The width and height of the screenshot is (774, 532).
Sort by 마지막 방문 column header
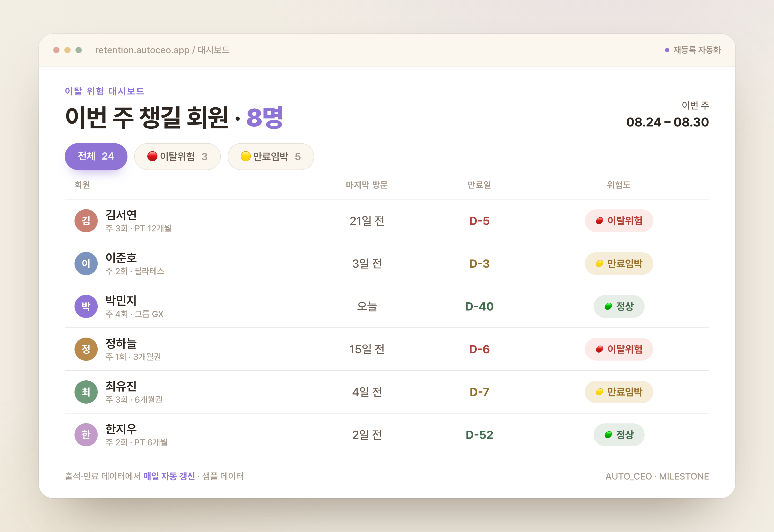click(367, 185)
